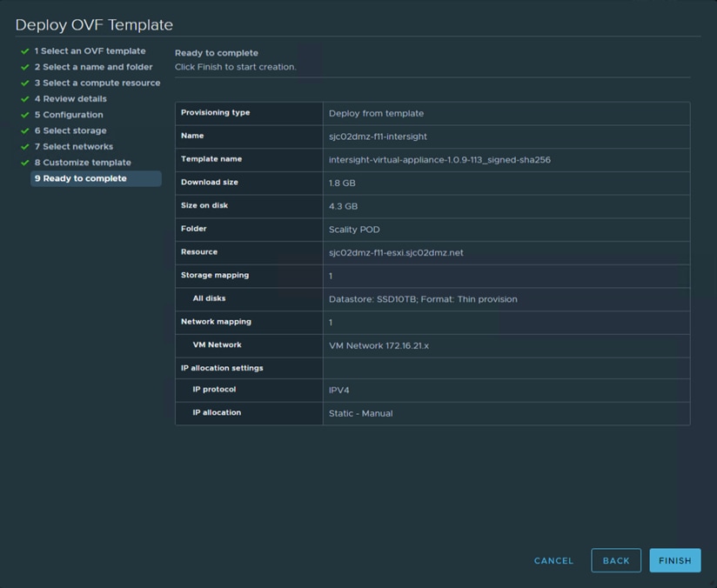
Task: Click the Storage mapping count value 1
Action: (x=331, y=276)
